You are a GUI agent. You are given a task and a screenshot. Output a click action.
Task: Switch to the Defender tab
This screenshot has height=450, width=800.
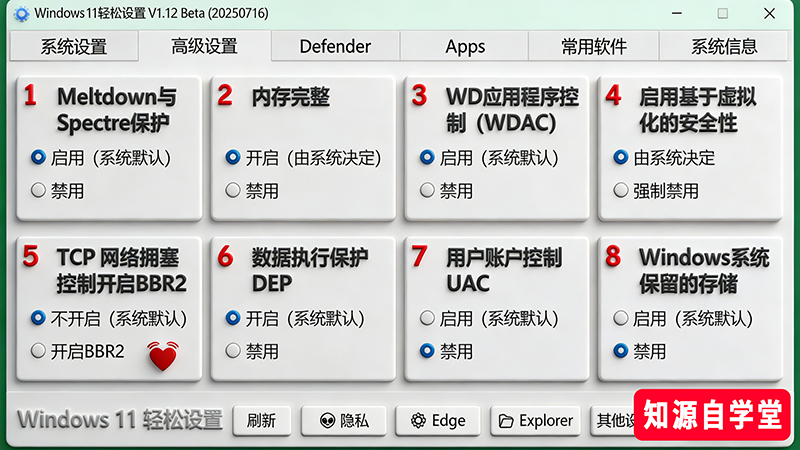335,46
